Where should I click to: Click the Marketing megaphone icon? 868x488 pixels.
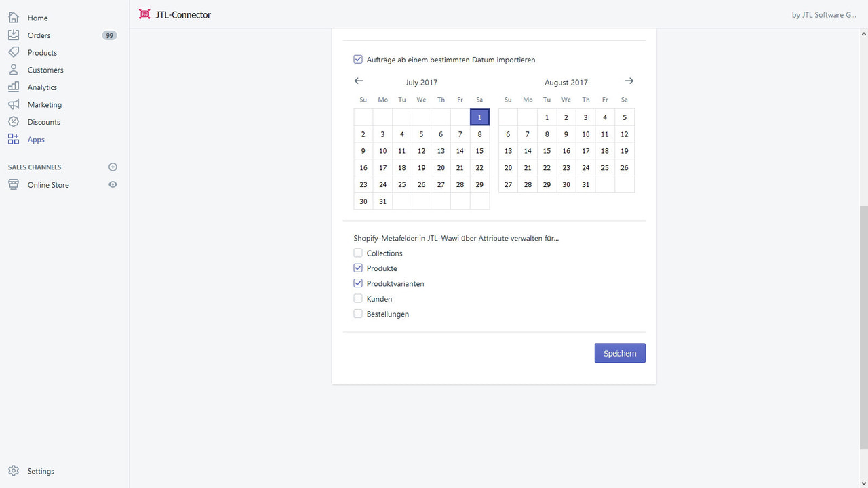tap(14, 104)
